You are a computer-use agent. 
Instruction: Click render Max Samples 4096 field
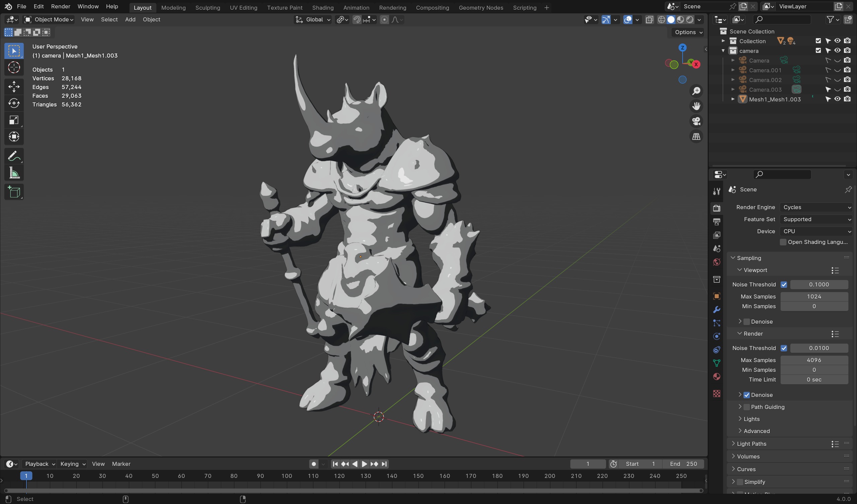(814, 360)
